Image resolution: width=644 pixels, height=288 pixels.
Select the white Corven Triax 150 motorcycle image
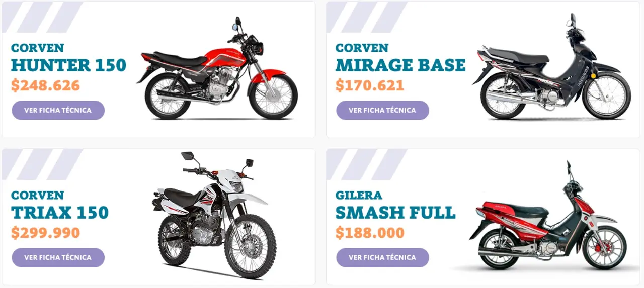(x=214, y=215)
